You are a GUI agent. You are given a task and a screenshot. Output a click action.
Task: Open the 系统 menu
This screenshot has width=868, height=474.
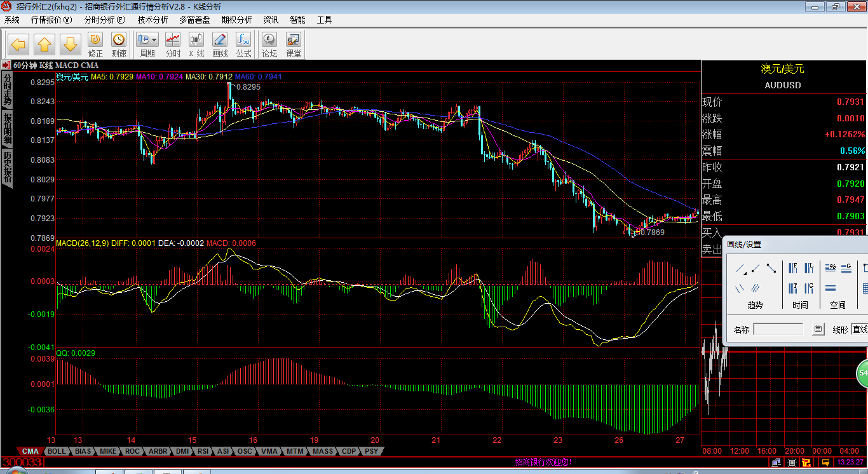point(12,20)
